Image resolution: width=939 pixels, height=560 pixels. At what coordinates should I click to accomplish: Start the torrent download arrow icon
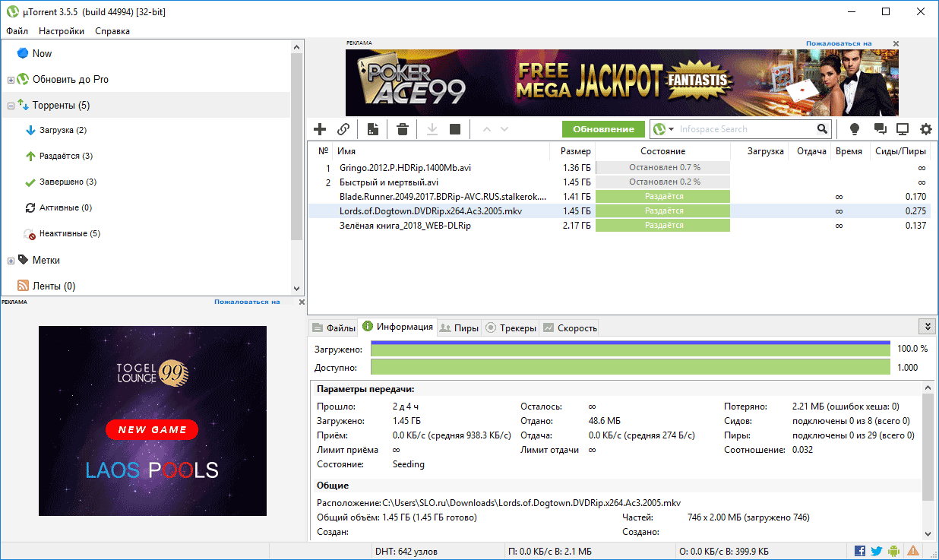(x=432, y=129)
